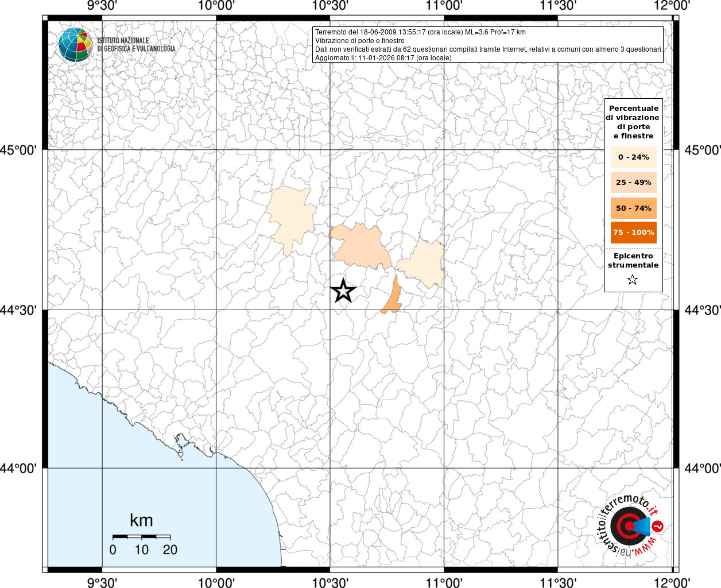Click the 0 - 24% legend swatch
721x588 pixels.
633,157
